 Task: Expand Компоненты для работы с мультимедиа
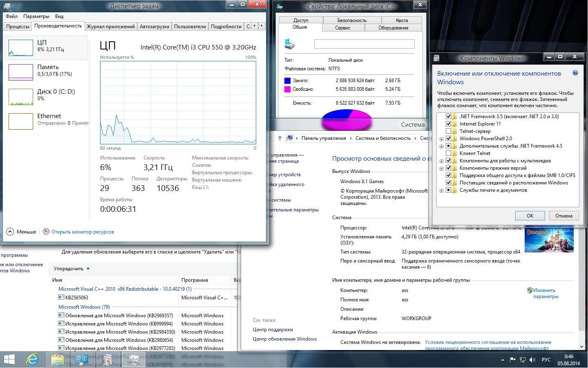point(441,161)
